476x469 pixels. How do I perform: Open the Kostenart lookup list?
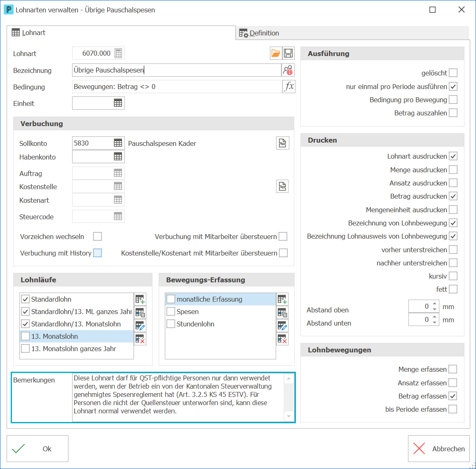tap(118, 200)
